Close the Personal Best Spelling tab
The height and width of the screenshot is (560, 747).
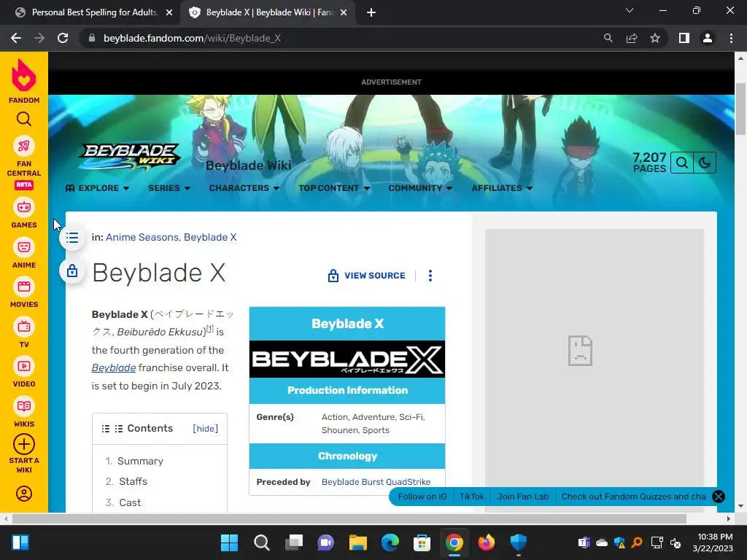[x=169, y=12]
